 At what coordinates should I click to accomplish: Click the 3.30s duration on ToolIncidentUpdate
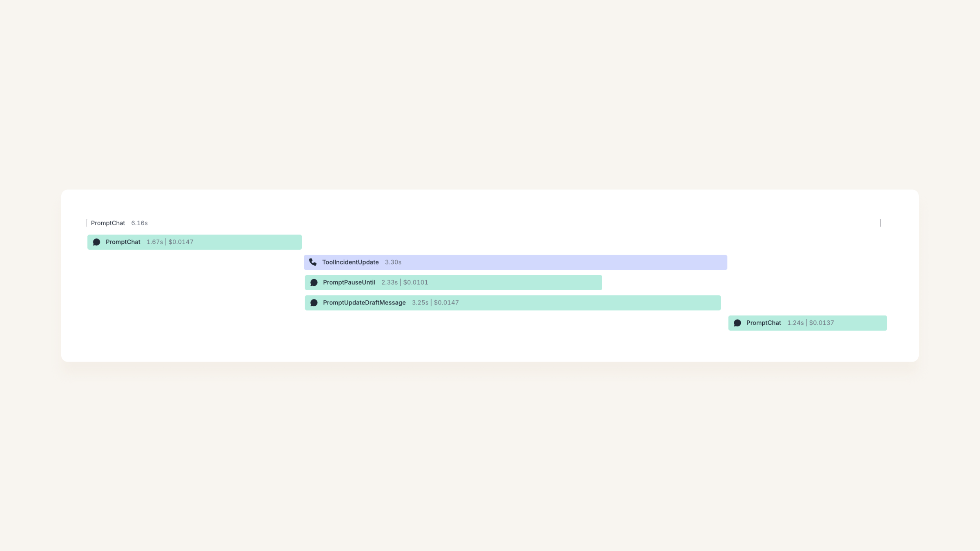point(393,262)
